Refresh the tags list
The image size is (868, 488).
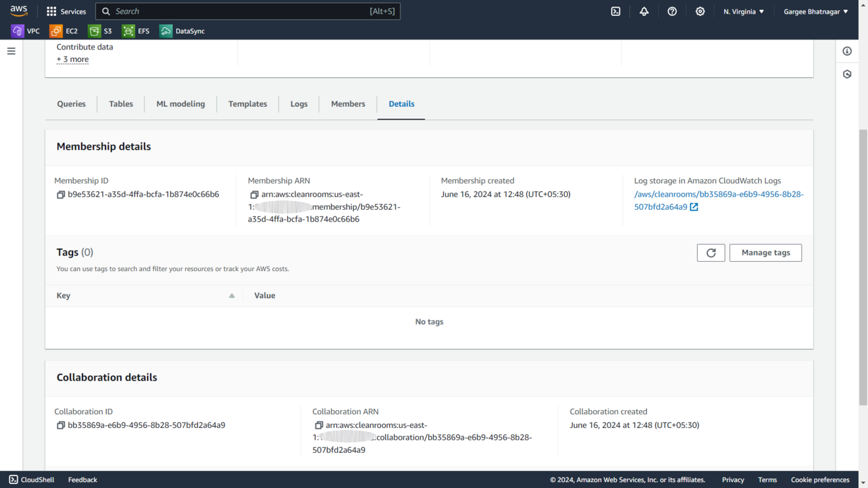(x=710, y=253)
